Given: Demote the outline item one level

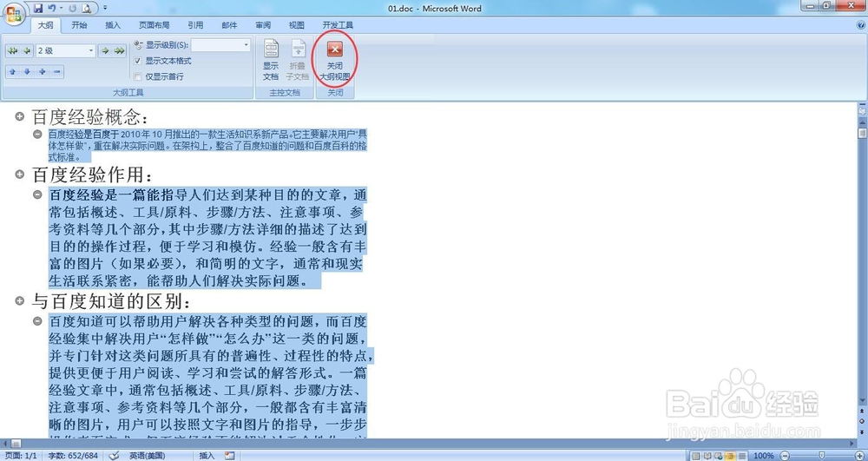Looking at the screenshot, I should 105,51.
